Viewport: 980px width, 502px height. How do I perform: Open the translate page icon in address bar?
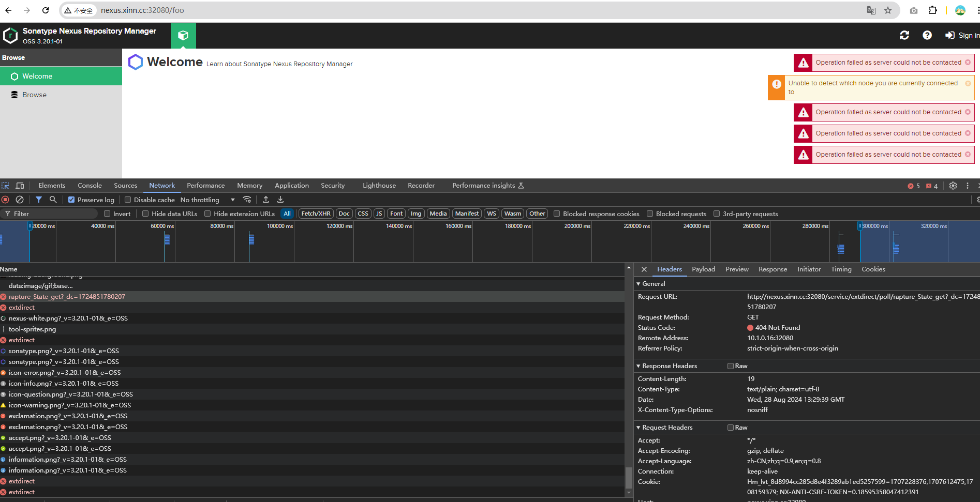coord(871,10)
